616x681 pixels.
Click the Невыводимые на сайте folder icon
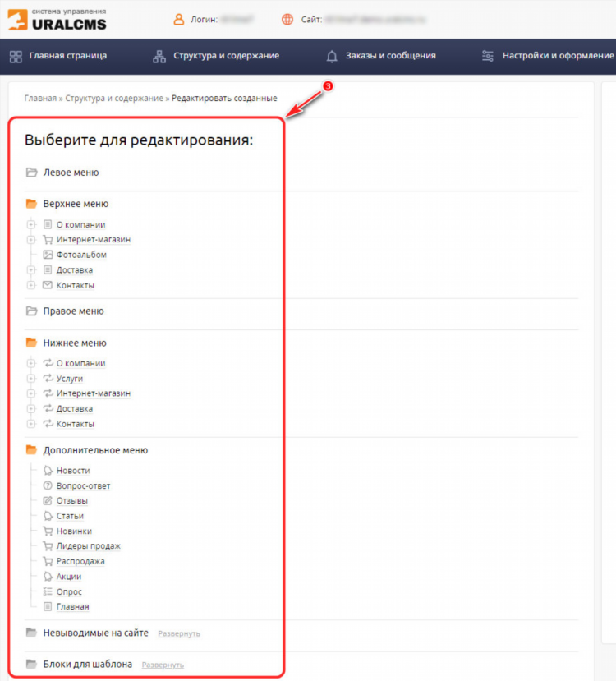31,633
